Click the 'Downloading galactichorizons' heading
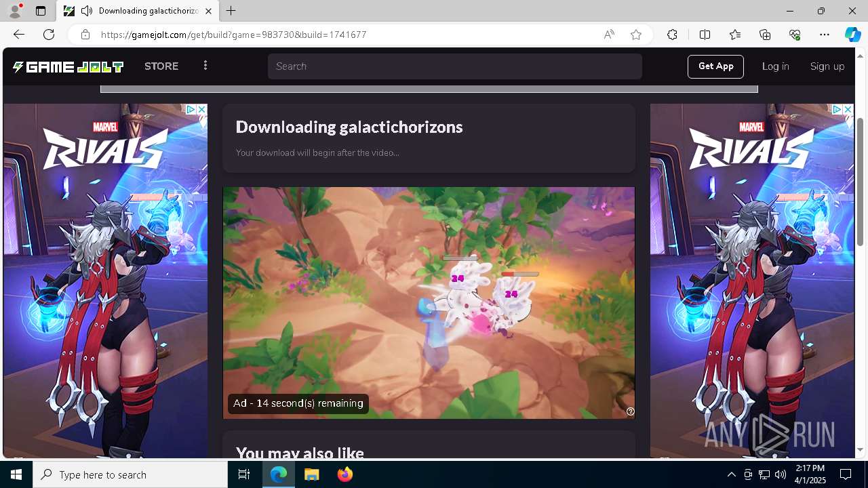Image resolution: width=868 pixels, height=488 pixels. click(349, 127)
